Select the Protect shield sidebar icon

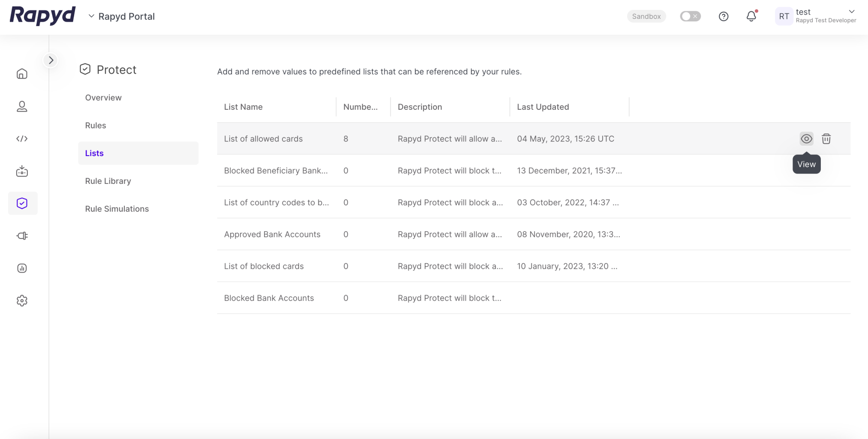pos(22,203)
